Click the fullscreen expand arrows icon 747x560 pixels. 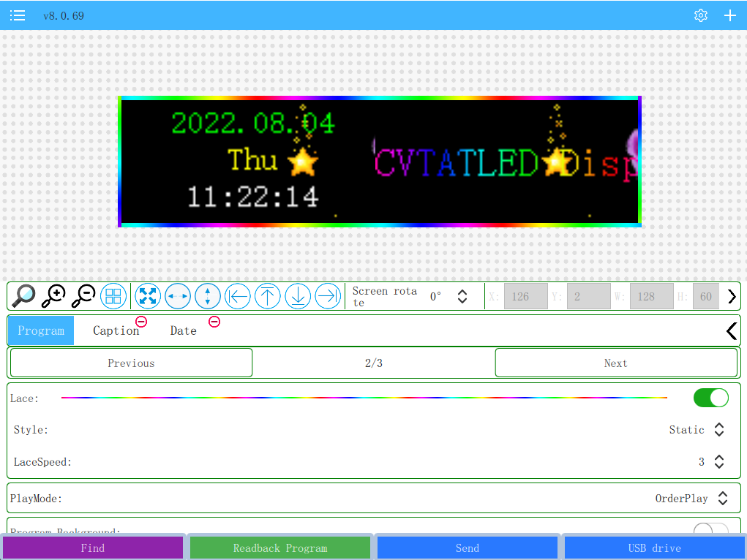148,296
